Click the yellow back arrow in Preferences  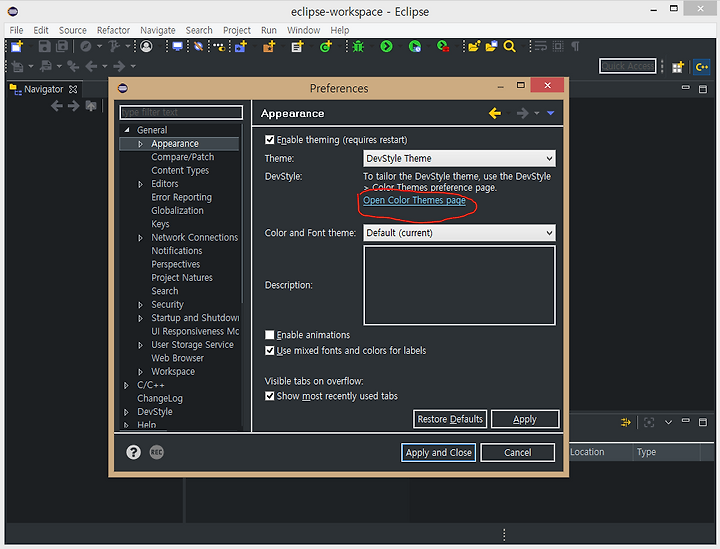click(495, 113)
